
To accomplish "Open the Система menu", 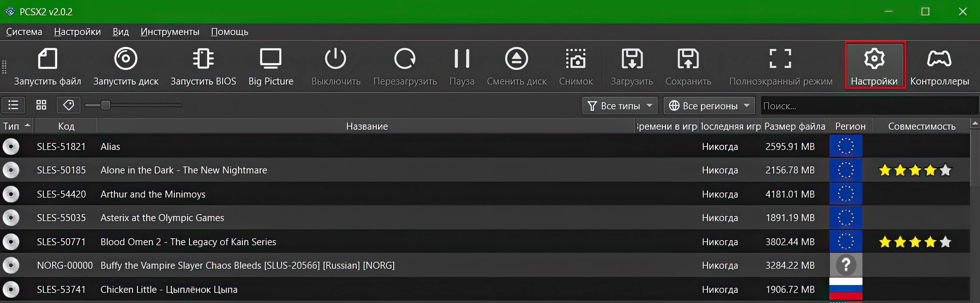I will pyautogui.click(x=24, y=32).
